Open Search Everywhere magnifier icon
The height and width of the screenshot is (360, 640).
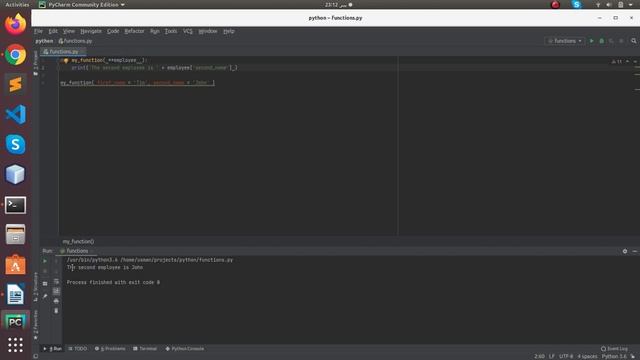pos(633,41)
